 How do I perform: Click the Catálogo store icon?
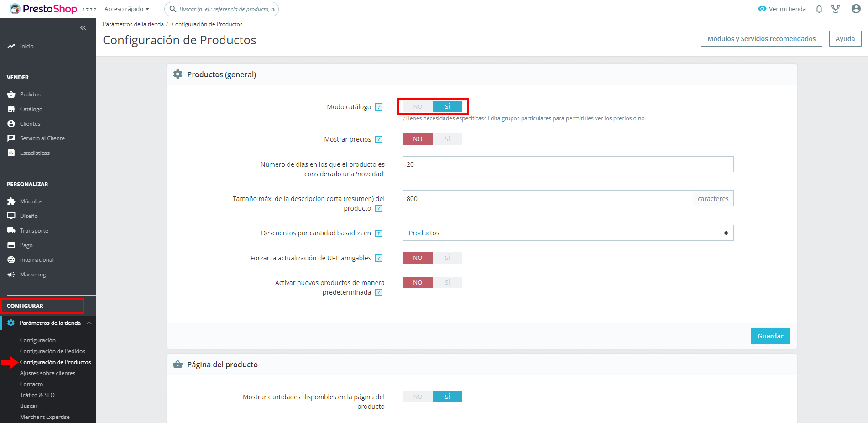click(11, 109)
